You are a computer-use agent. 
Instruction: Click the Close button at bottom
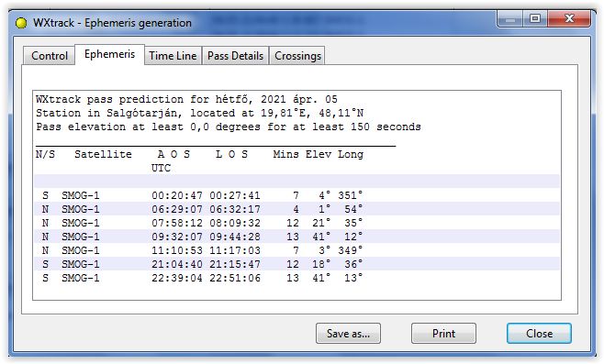coord(540,333)
